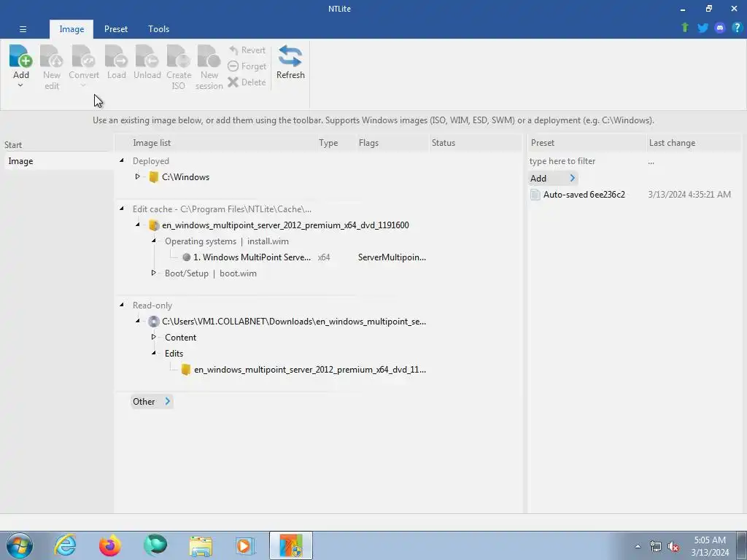Click the preset Add button
Viewport: 747px width, 560px height.
point(553,178)
